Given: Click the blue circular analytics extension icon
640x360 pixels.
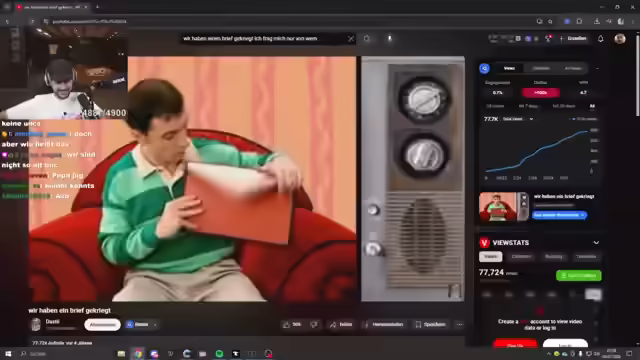Looking at the screenshot, I should (484, 68).
